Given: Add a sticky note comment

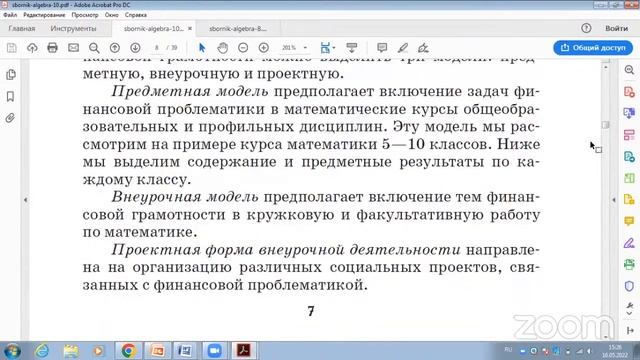Looking at the screenshot, I should [x=382, y=48].
